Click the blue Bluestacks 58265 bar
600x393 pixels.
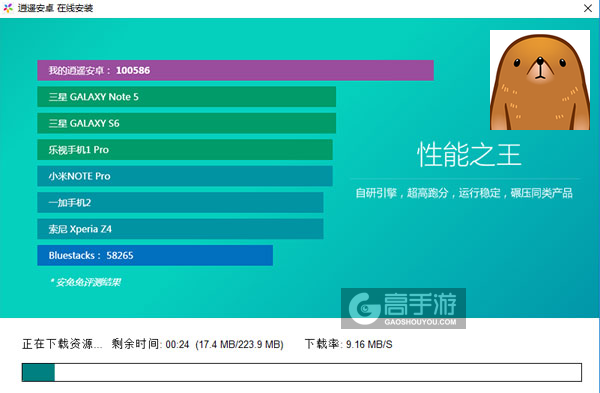point(155,255)
